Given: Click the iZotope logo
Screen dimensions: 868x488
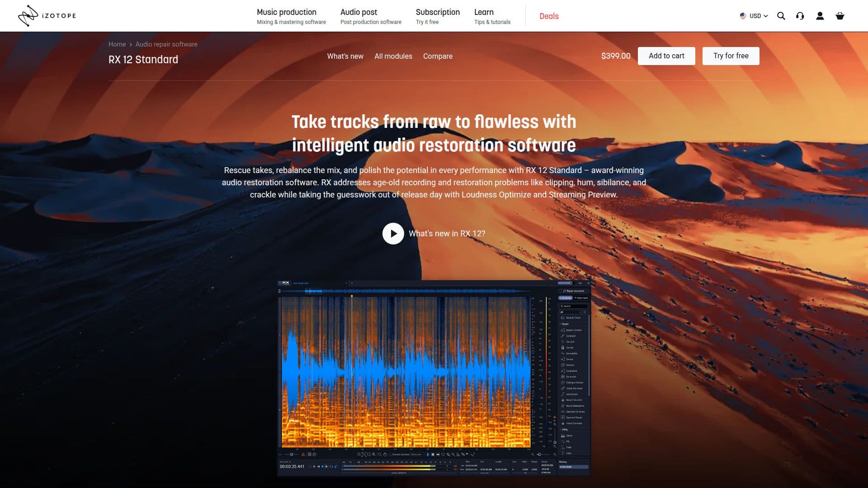Looking at the screenshot, I should [47, 16].
